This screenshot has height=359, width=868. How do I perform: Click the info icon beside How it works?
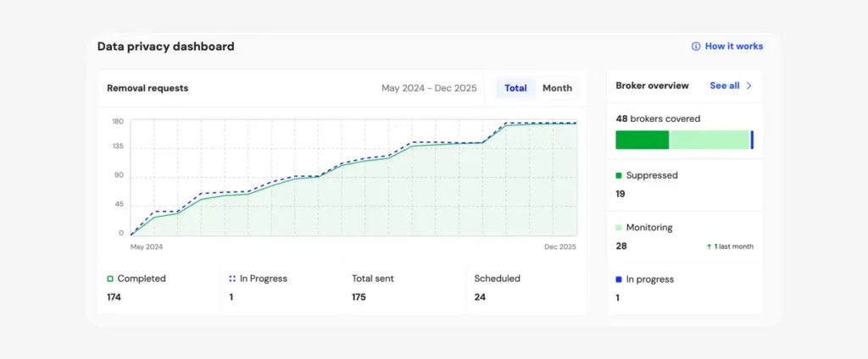point(696,47)
